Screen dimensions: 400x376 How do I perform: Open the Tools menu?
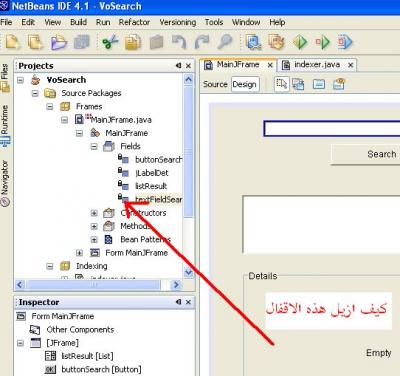point(214,22)
